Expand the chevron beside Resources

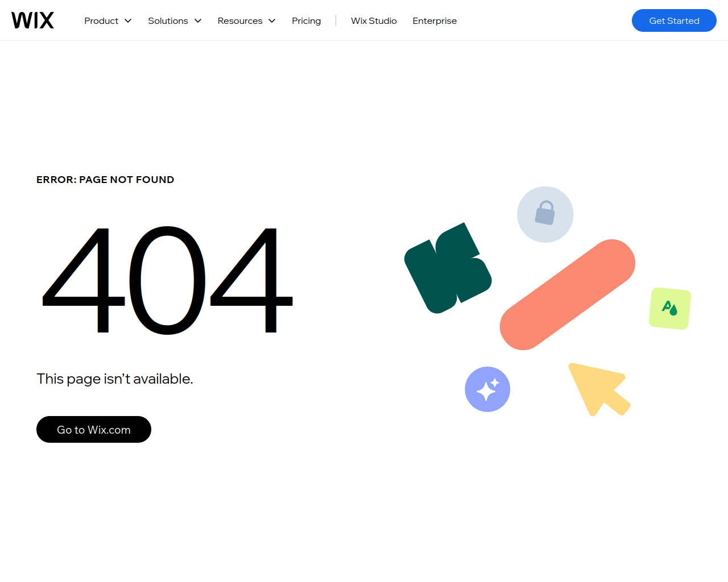(x=272, y=21)
